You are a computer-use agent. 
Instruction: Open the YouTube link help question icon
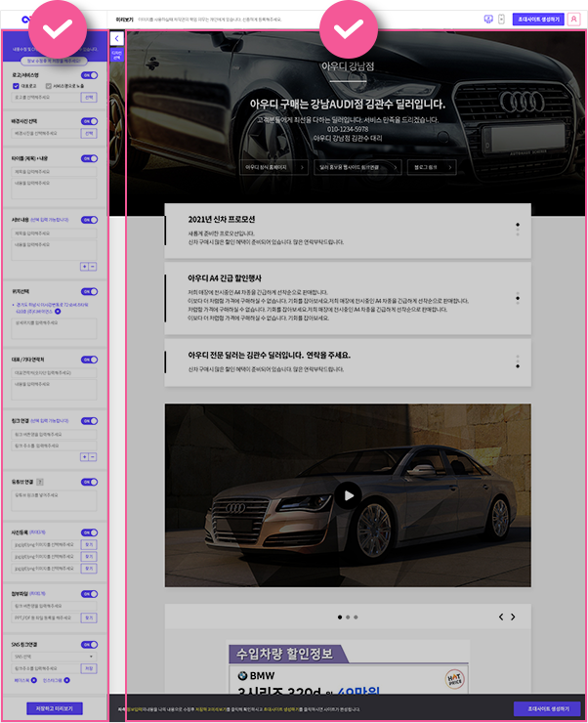click(40, 482)
